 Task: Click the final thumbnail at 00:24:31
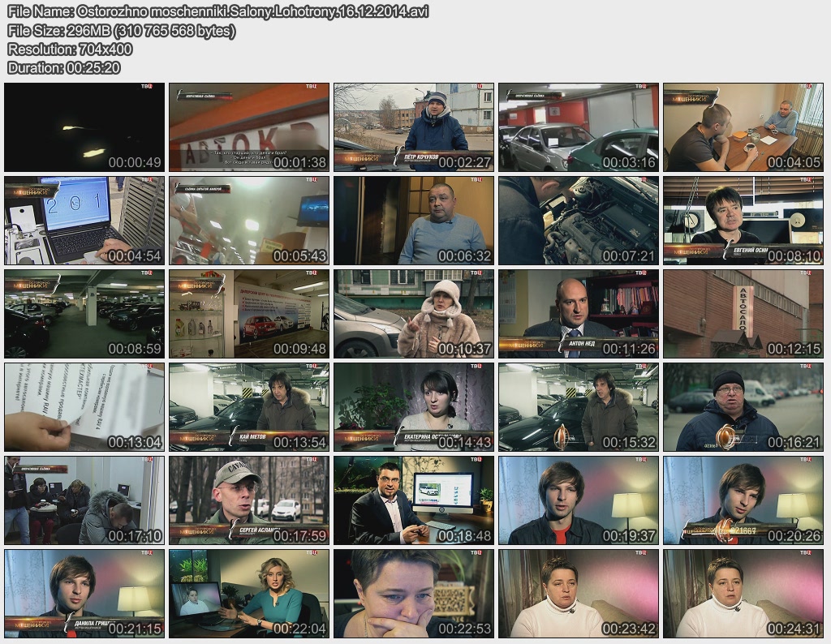click(x=743, y=593)
